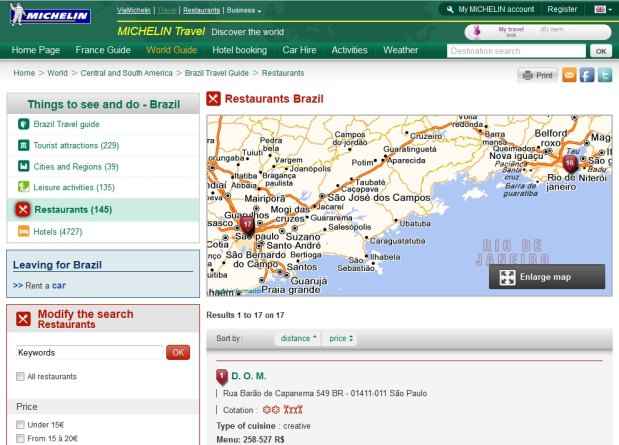Click the São Paulo map marker 17
The height and width of the screenshot is (445, 619).
(247, 225)
